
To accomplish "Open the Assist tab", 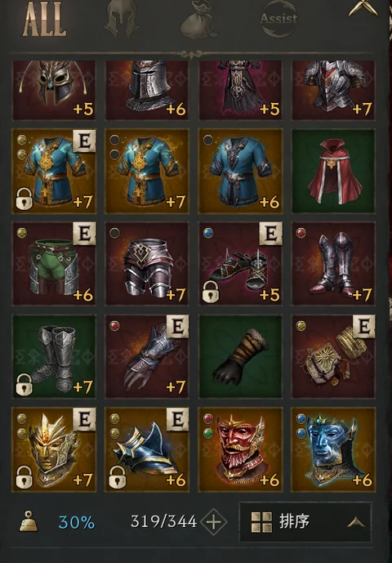I will point(279,19).
